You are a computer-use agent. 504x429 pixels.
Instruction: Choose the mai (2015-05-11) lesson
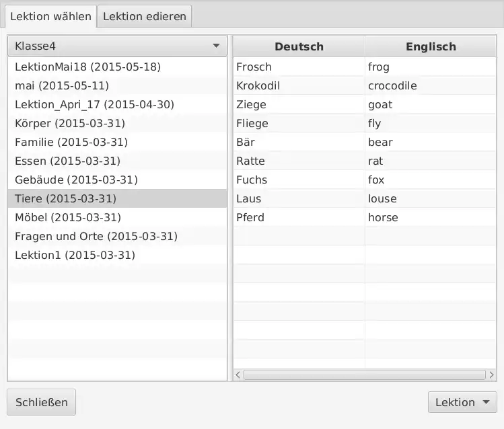(62, 86)
